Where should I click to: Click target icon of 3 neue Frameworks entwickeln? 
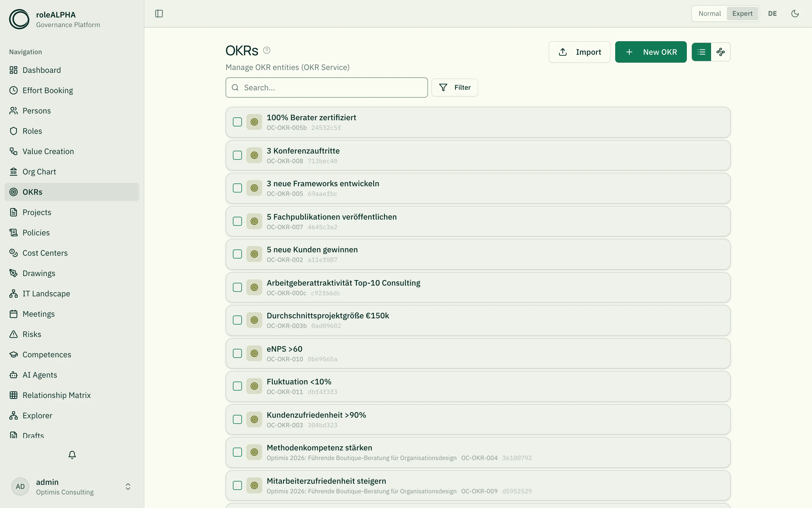[254, 188]
